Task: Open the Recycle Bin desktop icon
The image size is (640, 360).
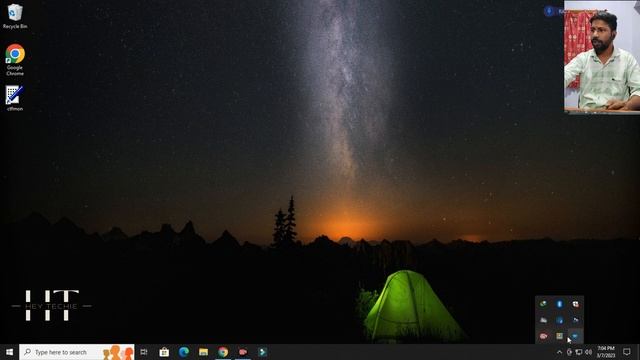Action: (15, 16)
